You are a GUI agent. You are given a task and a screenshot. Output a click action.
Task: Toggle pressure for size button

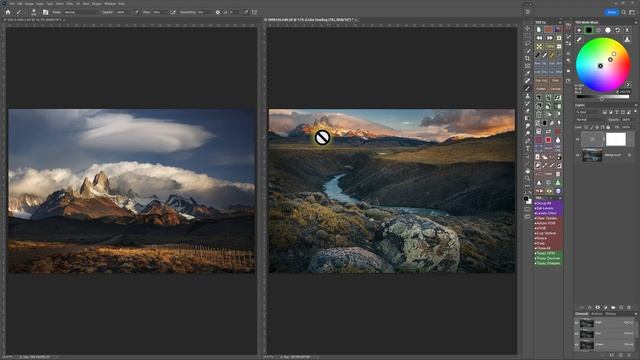point(245,12)
